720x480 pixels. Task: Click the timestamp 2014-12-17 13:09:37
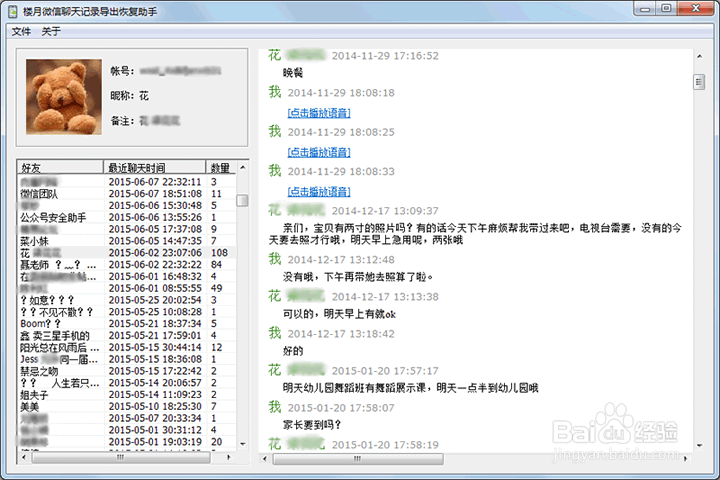point(385,211)
